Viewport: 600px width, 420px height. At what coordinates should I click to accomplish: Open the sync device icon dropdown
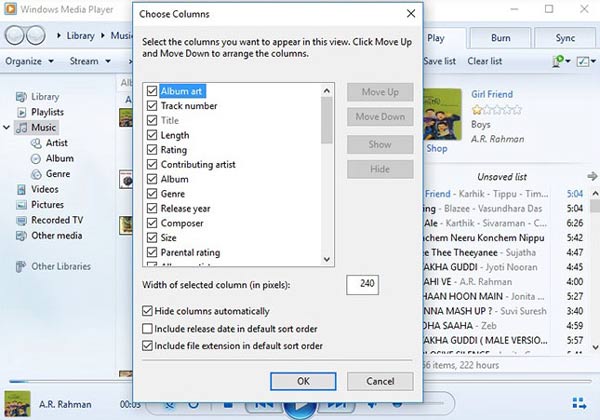pyautogui.click(x=561, y=61)
